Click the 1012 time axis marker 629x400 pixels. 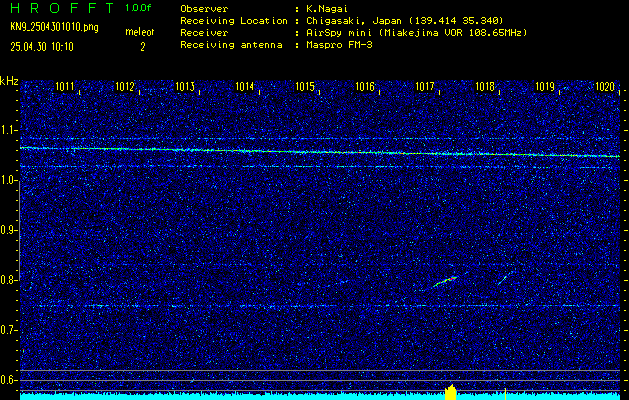125,86
